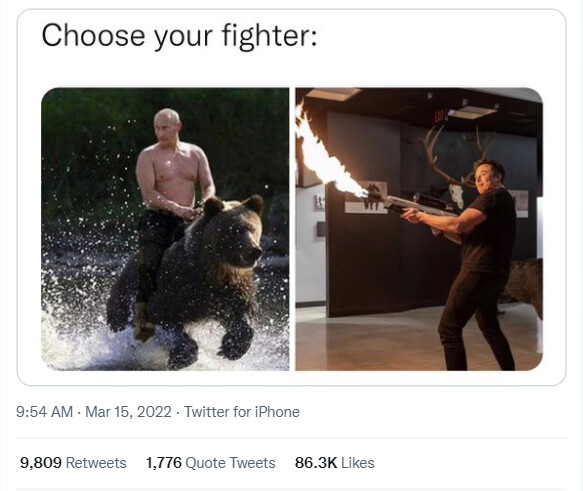The image size is (583, 491).
Task: Click the Mar 15, 2022 date
Action: (128, 412)
